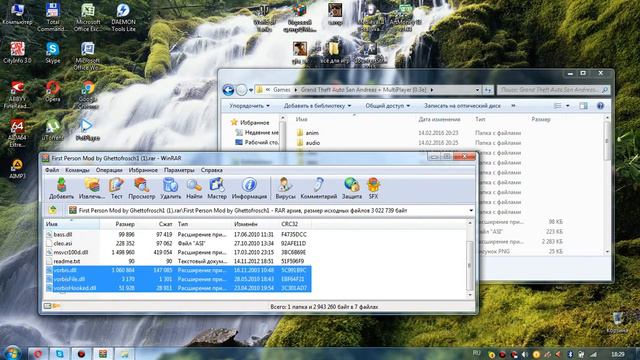Image resolution: width=640 pixels, height=360 pixels.
Task: Select Недавние места in Explorer sidebar
Action: click(x=257, y=133)
